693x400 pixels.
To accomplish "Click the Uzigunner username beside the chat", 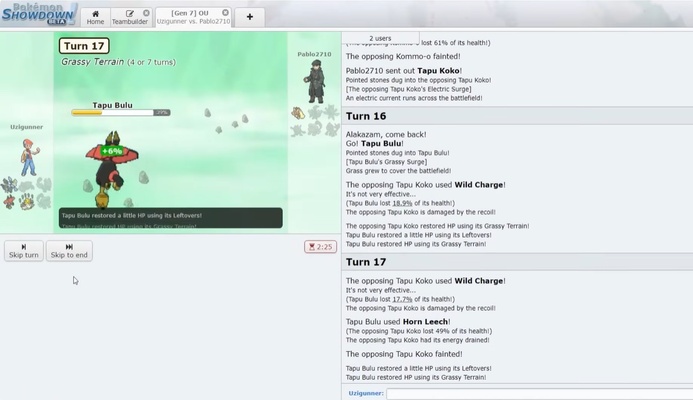I will 366,393.
